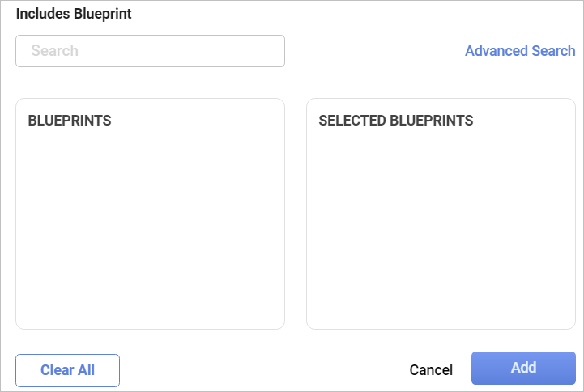The width and height of the screenshot is (584, 392).
Task: Click the Search input field
Action: pyautogui.click(x=150, y=51)
